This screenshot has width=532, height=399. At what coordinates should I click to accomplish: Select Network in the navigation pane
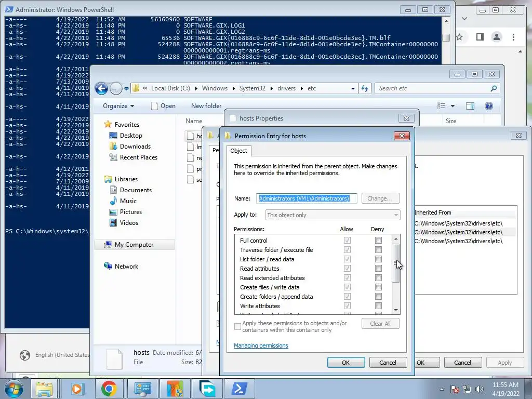126,267
